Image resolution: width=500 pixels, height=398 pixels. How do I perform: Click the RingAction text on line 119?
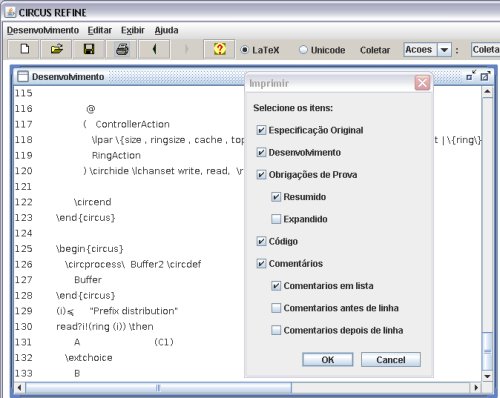click(116, 155)
